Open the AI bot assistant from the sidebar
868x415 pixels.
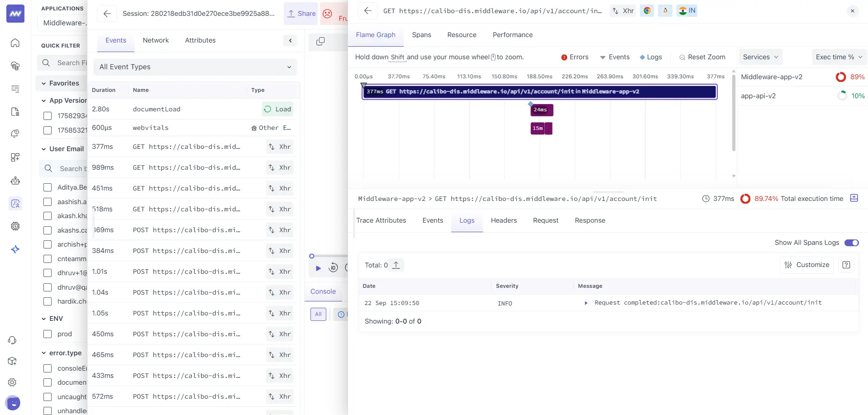click(15, 181)
